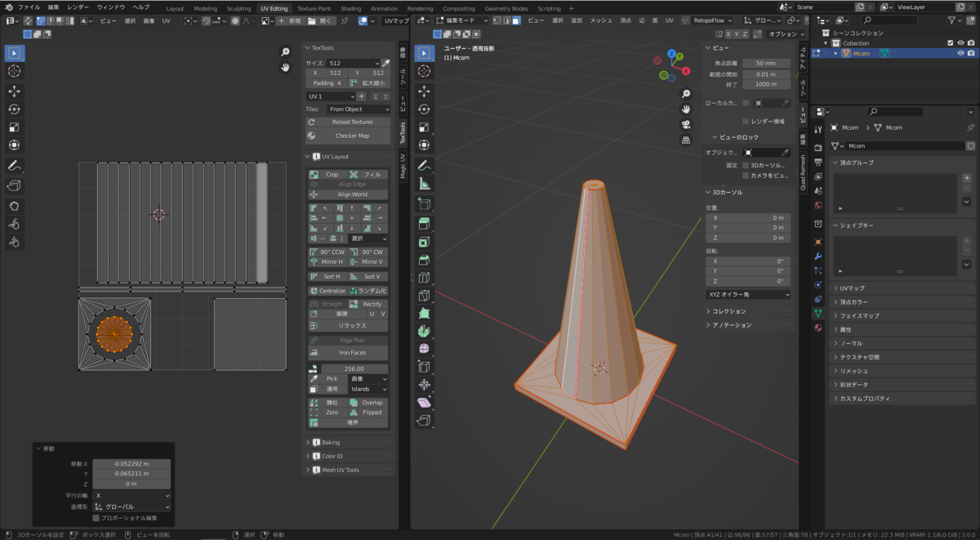Enable the プロポーショナル編集 checkbox
980x540 pixels.
coord(96,518)
